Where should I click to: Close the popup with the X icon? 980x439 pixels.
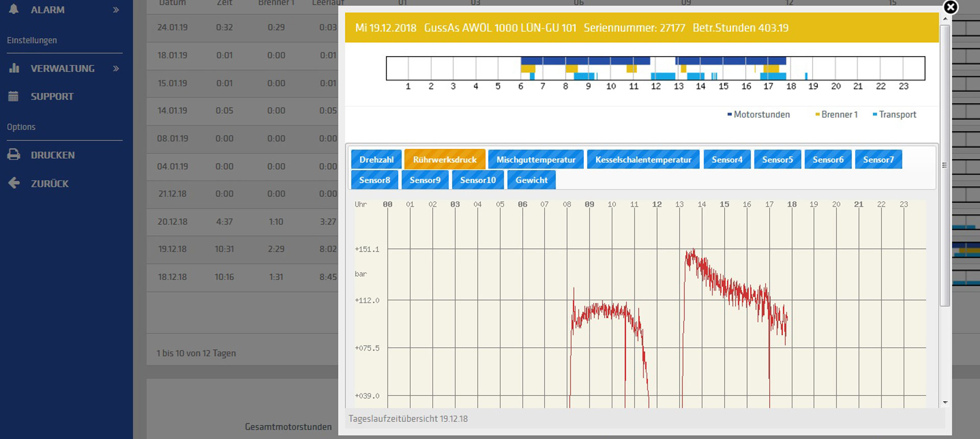point(950,7)
